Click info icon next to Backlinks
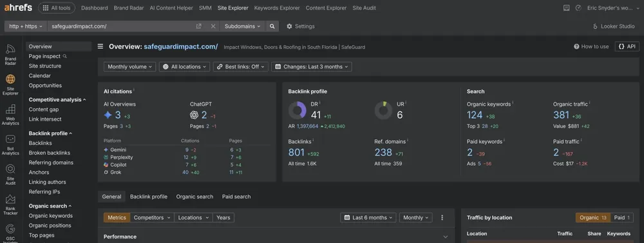 click(313, 141)
